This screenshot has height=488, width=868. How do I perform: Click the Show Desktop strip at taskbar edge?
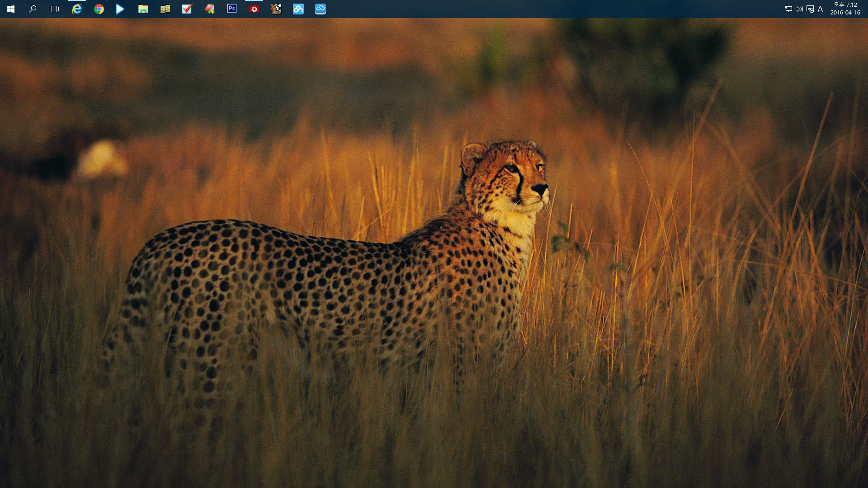pos(866,9)
